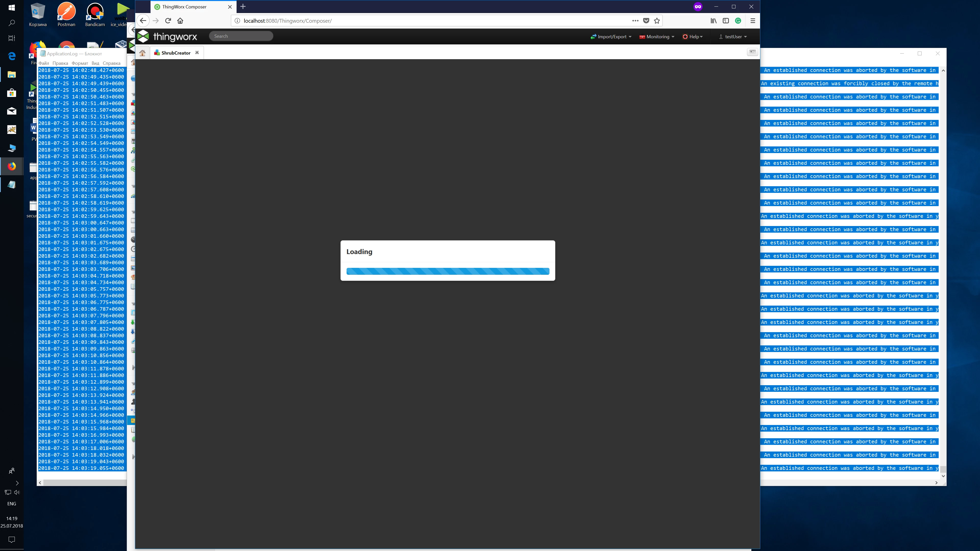Click the Loading progress bar
Screen dimensions: 980x551
(448, 271)
